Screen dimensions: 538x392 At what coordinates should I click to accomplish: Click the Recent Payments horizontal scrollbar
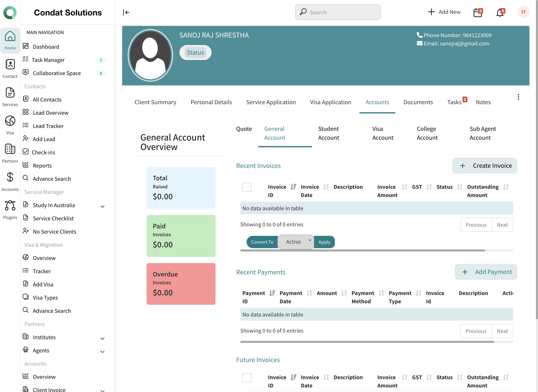[x=367, y=342]
